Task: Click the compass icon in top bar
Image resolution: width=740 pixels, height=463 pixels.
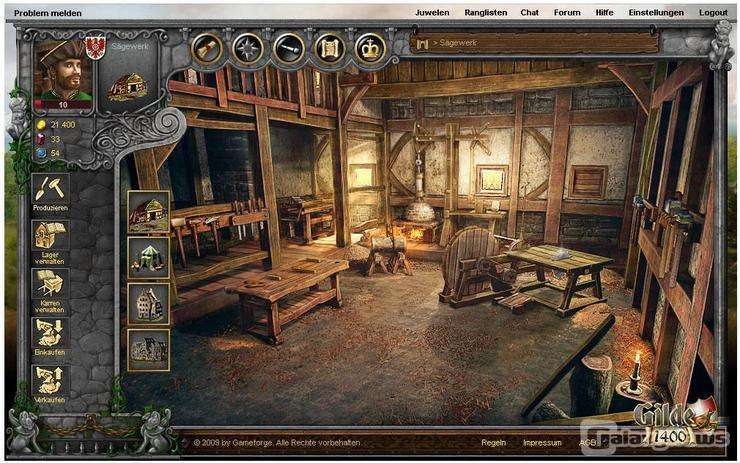Action: 247,47
